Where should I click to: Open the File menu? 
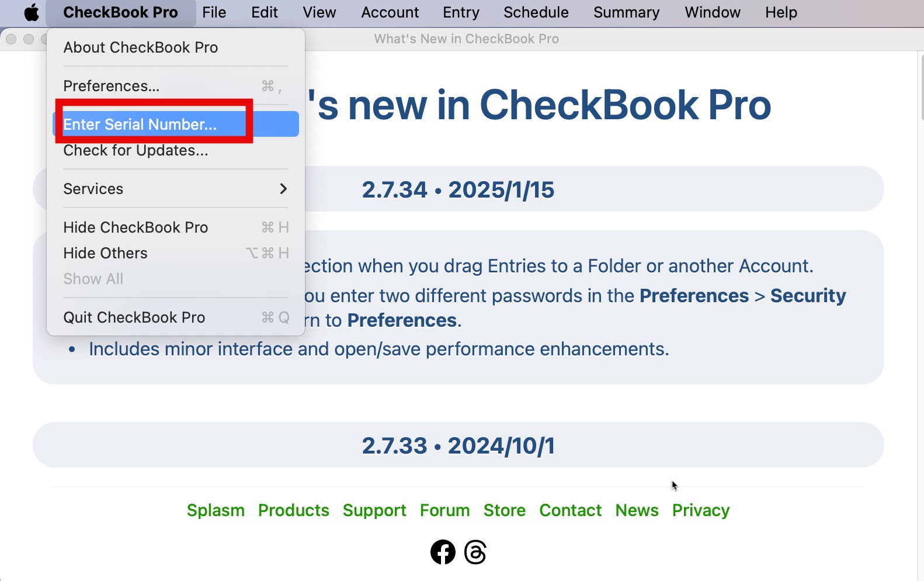click(214, 12)
